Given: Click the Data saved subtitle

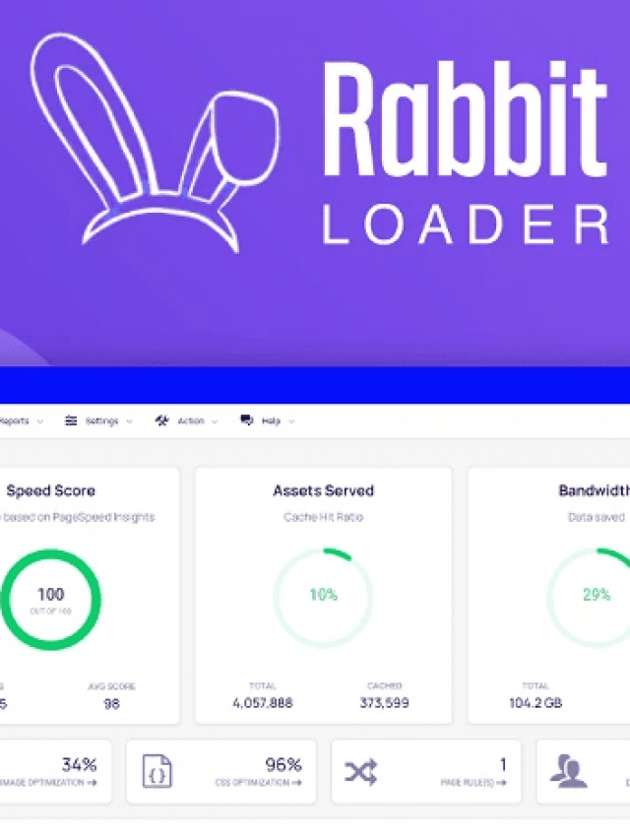Looking at the screenshot, I should 597,517.
